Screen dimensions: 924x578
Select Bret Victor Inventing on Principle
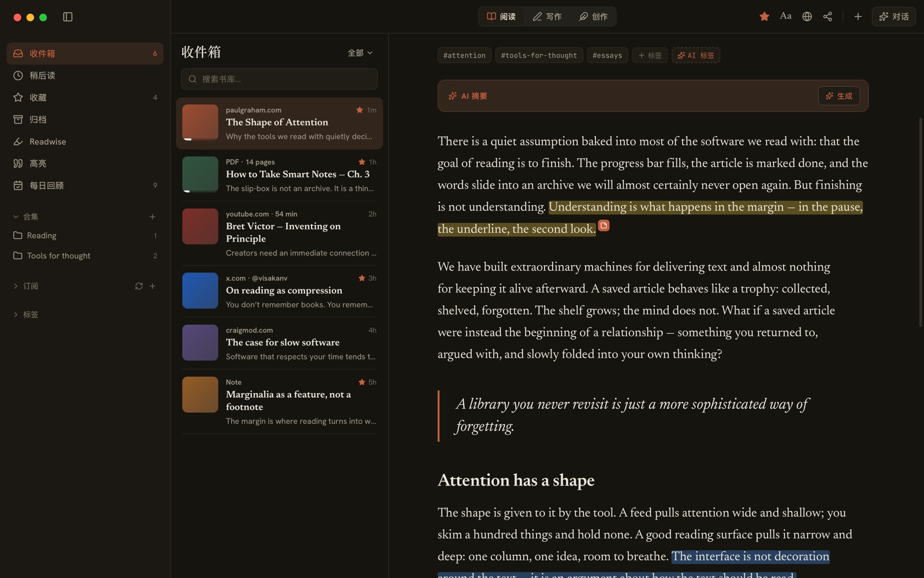click(280, 234)
